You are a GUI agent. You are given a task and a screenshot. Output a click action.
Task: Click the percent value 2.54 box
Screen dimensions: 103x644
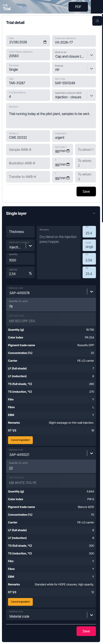pos(89,259)
